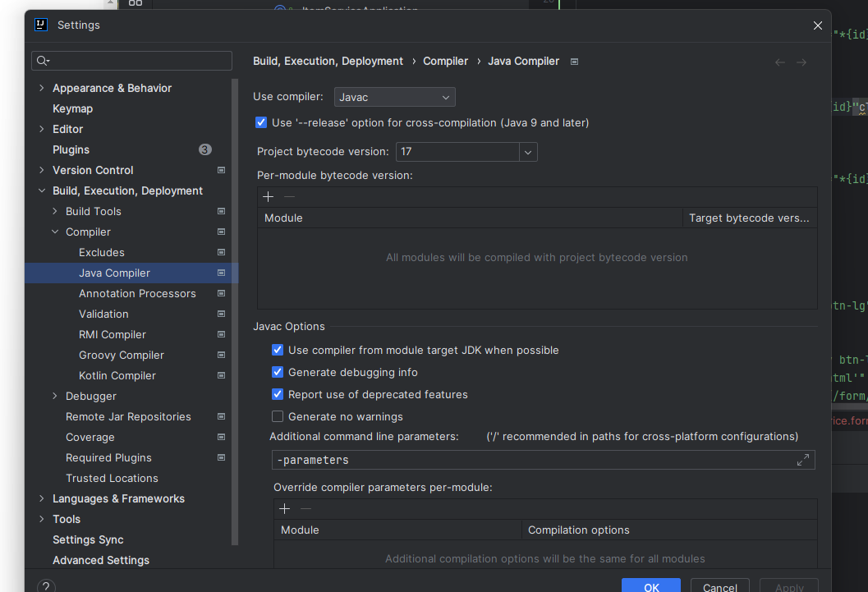This screenshot has height=592, width=868.
Task: Click the plugin updates badge showing 3
Action: [x=204, y=149]
